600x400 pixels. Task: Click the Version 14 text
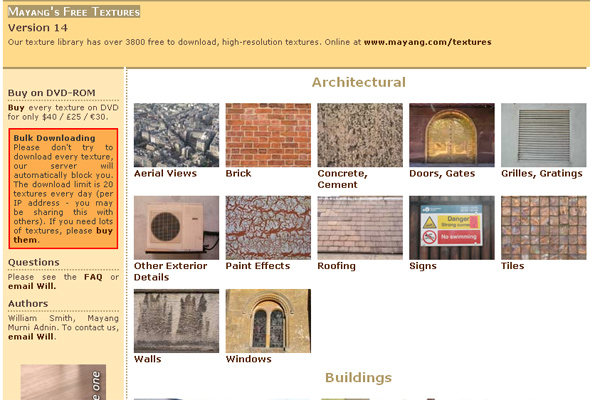[38, 28]
